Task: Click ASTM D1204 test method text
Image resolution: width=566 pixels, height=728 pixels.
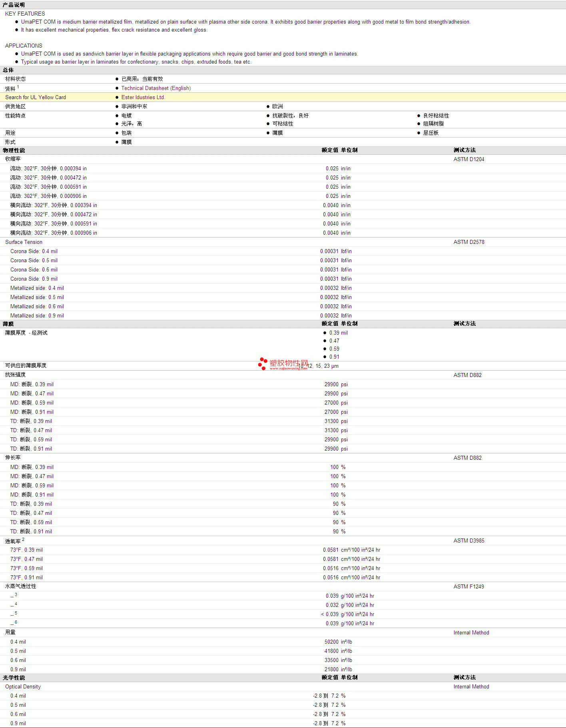Action: [469, 159]
